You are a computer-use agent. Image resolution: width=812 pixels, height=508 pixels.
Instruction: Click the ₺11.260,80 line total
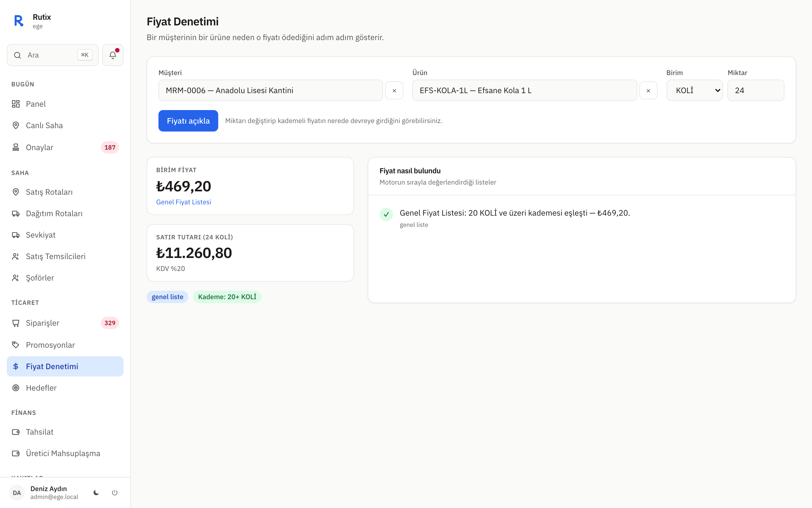pos(194,253)
